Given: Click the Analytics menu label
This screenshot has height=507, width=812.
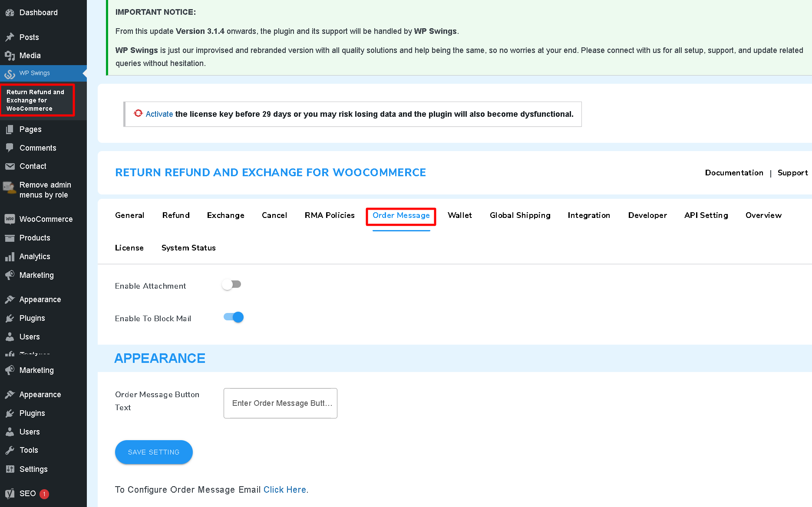Looking at the screenshot, I should coord(35,257).
